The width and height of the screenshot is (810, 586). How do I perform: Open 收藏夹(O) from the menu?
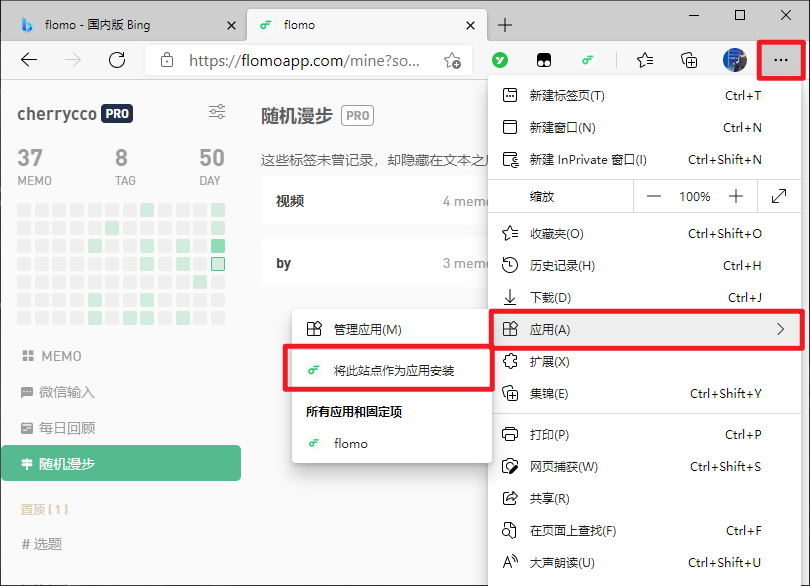click(646, 234)
